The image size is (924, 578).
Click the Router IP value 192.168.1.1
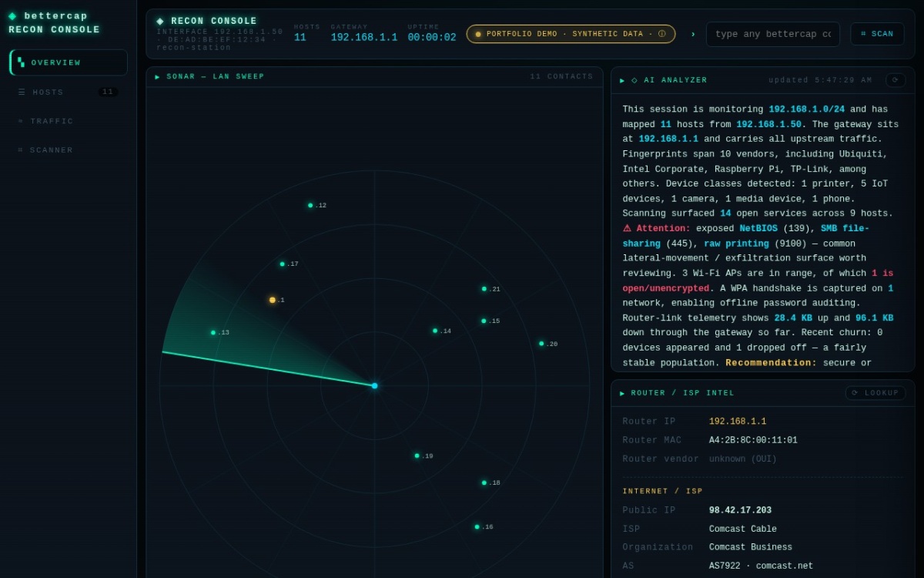click(x=738, y=422)
